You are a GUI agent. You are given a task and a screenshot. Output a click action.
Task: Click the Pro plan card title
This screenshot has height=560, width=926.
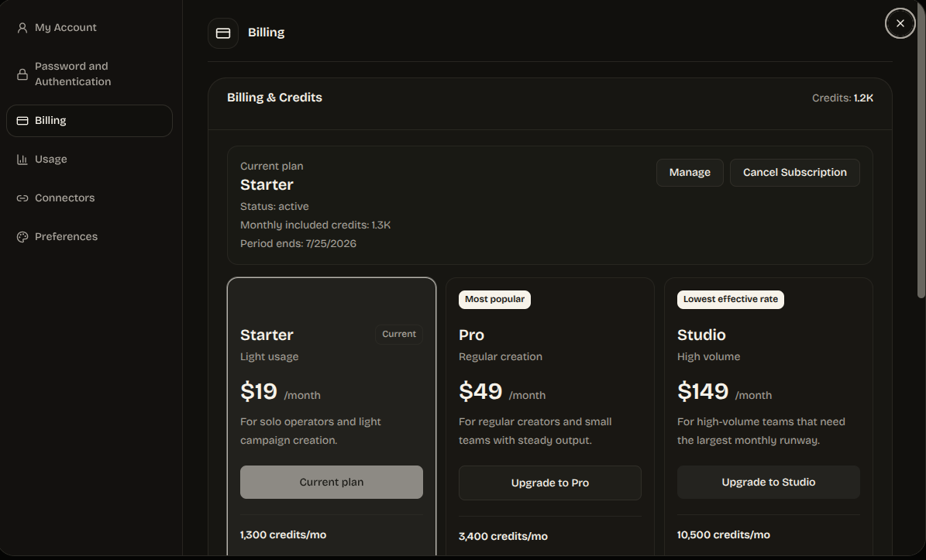[x=471, y=335]
